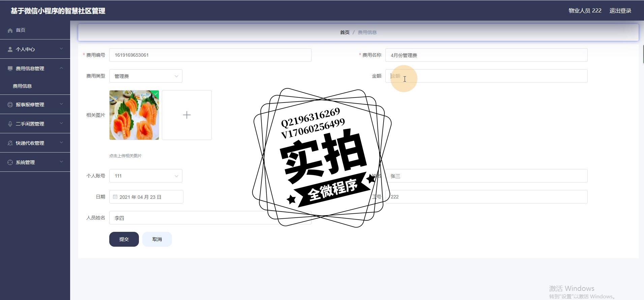
Task: Click the icon beside 系统管理
Action: [x=10, y=162]
